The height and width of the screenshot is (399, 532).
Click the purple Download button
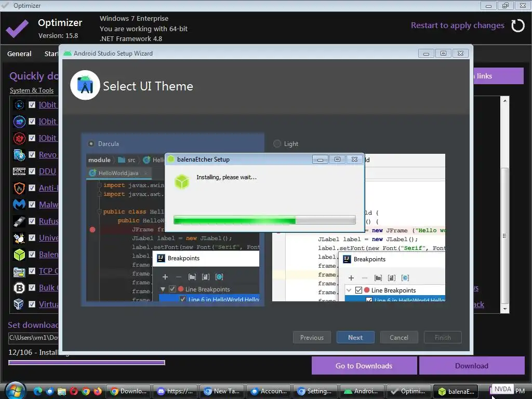pos(472,366)
